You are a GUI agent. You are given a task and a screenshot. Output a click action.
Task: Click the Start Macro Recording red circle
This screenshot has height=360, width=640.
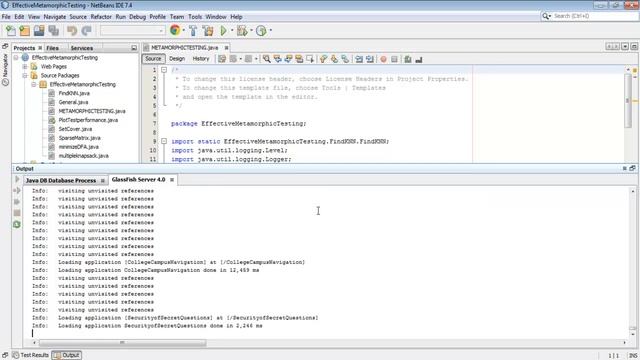(383, 60)
